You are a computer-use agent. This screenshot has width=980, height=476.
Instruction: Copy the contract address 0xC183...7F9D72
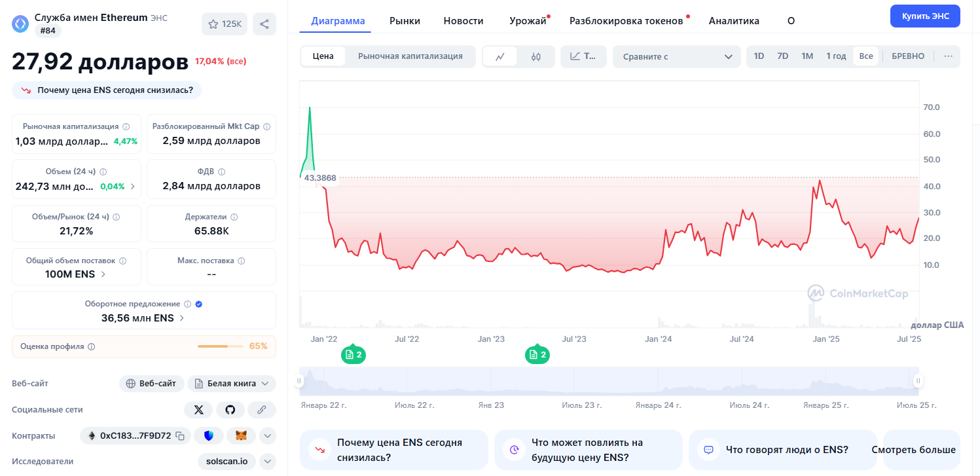pyautogui.click(x=179, y=435)
